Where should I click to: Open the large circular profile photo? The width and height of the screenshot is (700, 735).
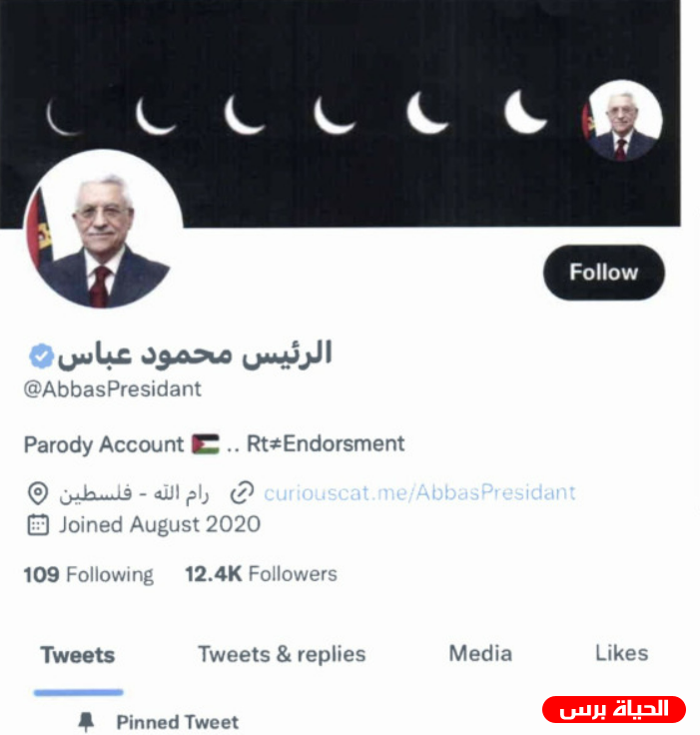click(103, 229)
